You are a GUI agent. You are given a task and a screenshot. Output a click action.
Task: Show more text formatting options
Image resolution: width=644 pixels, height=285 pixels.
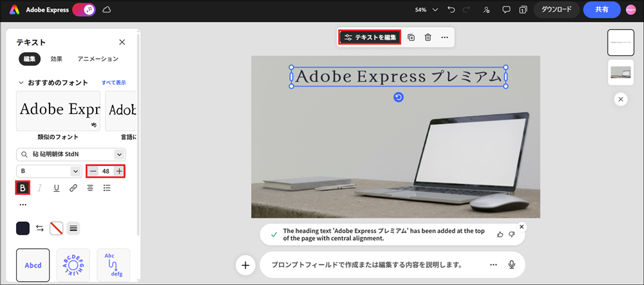[x=23, y=205]
